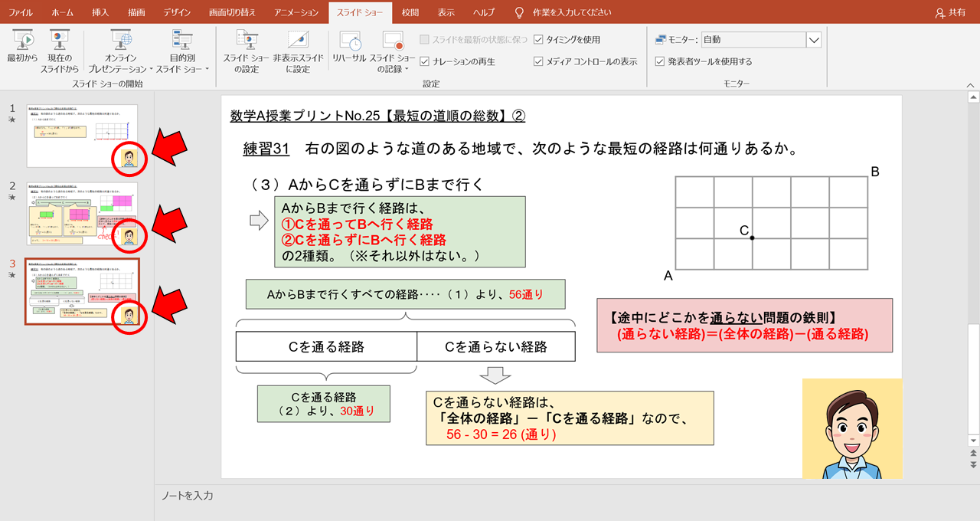
Task: Toggle 発表者ツールを使用する checkbox
Action: coord(660,61)
